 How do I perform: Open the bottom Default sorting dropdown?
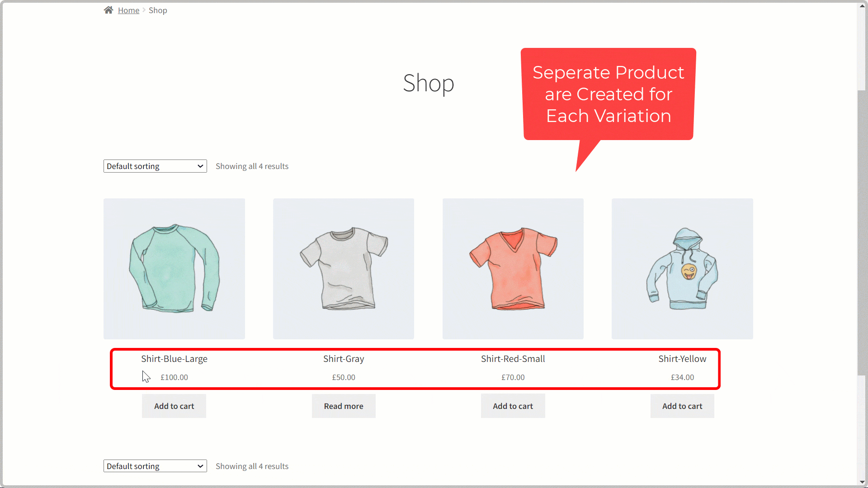click(155, 466)
